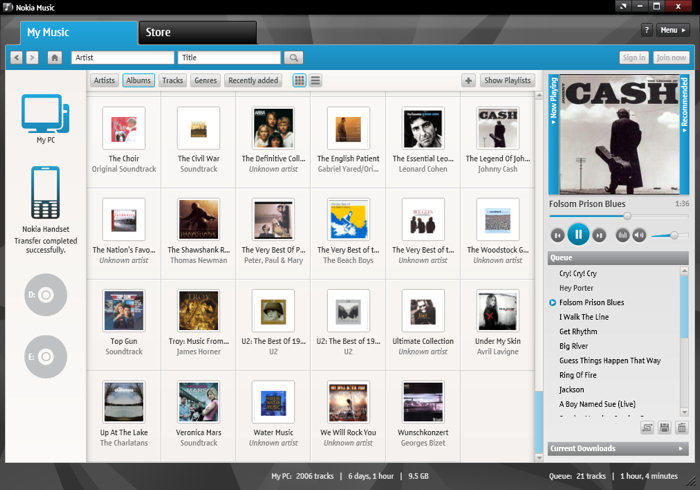Select 'Cry! Cry! Cry' in the queue

point(578,274)
